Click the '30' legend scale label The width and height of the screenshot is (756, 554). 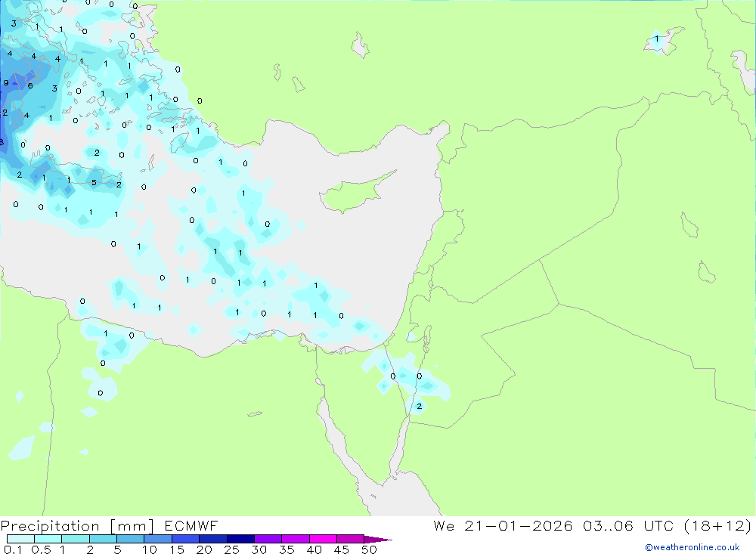(259, 549)
